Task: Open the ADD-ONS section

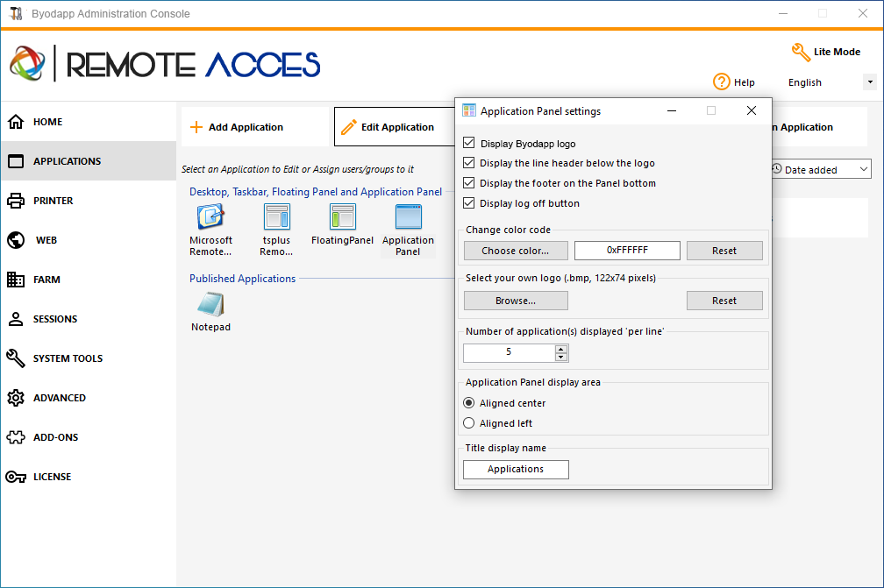Action: pos(89,437)
